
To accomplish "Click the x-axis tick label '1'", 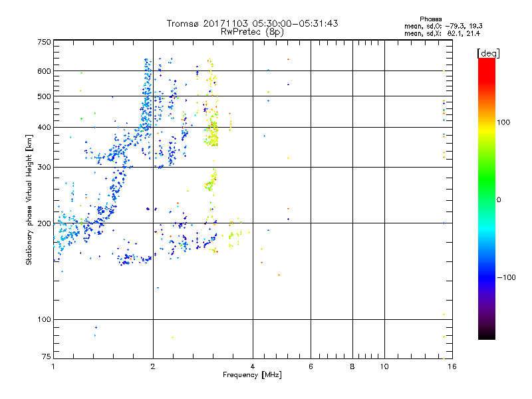I will click(53, 366).
